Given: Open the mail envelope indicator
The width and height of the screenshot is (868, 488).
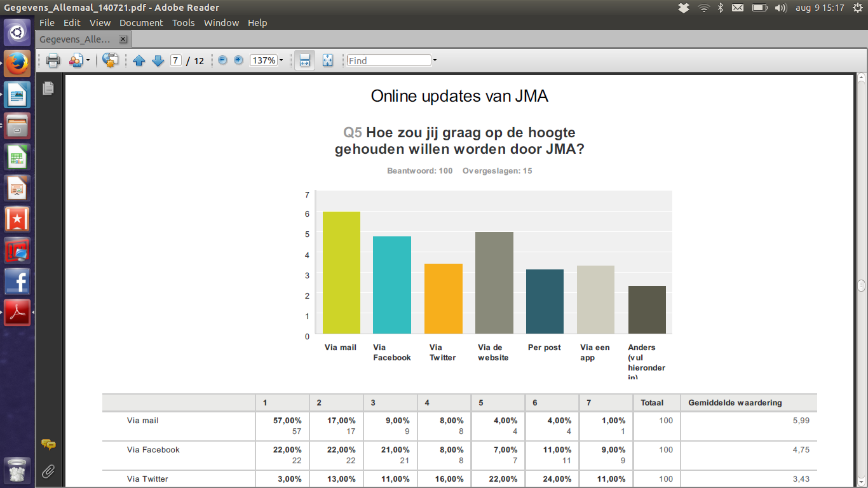Looking at the screenshot, I should 738,8.
